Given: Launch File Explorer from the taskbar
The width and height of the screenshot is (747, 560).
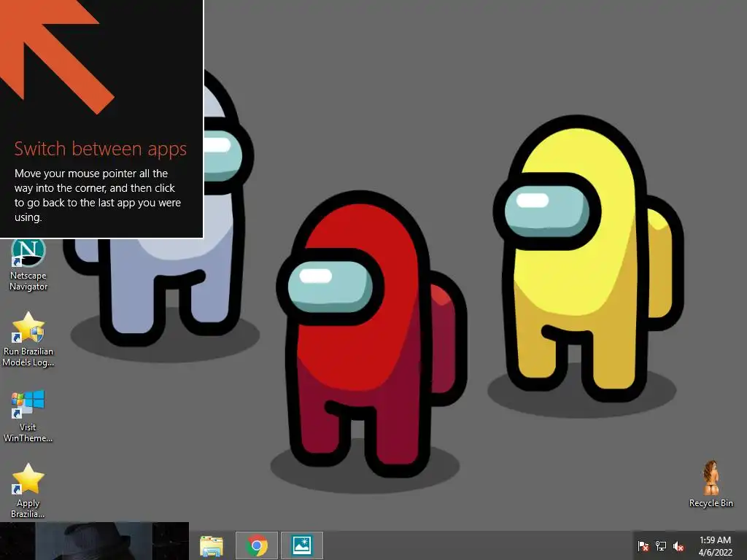Looking at the screenshot, I should pyautogui.click(x=211, y=545).
